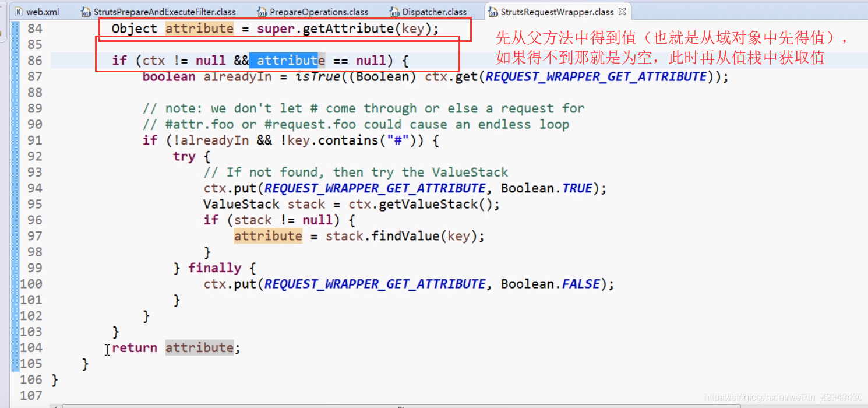
Task: Activate the StrutsRequestWrapper.class tab
Action: [x=557, y=11]
